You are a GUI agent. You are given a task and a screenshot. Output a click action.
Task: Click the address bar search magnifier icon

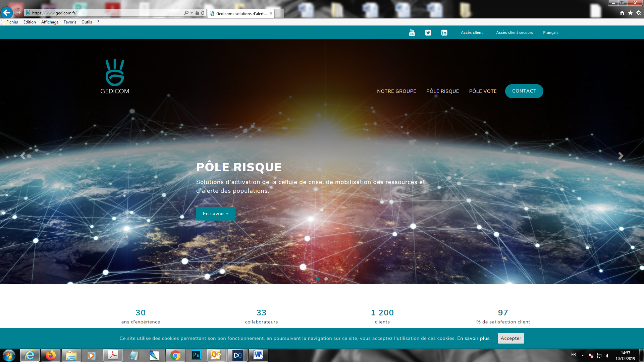[186, 13]
